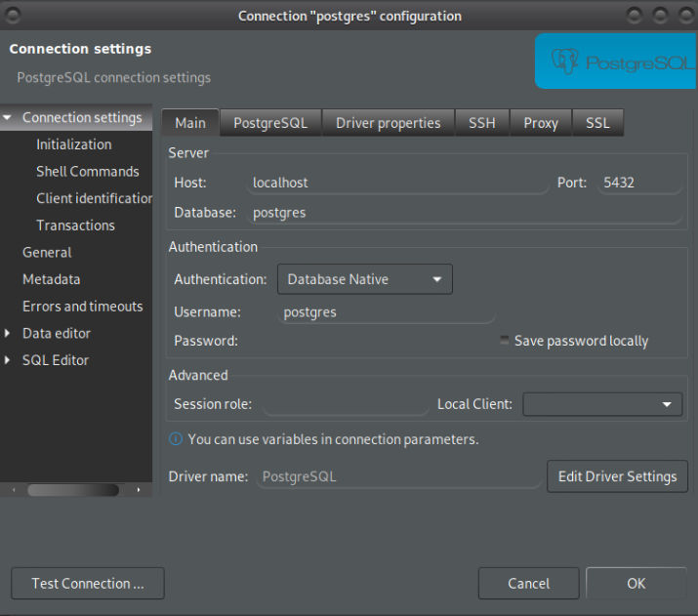Open the SSL tab
The height and width of the screenshot is (616, 698).
(597, 123)
